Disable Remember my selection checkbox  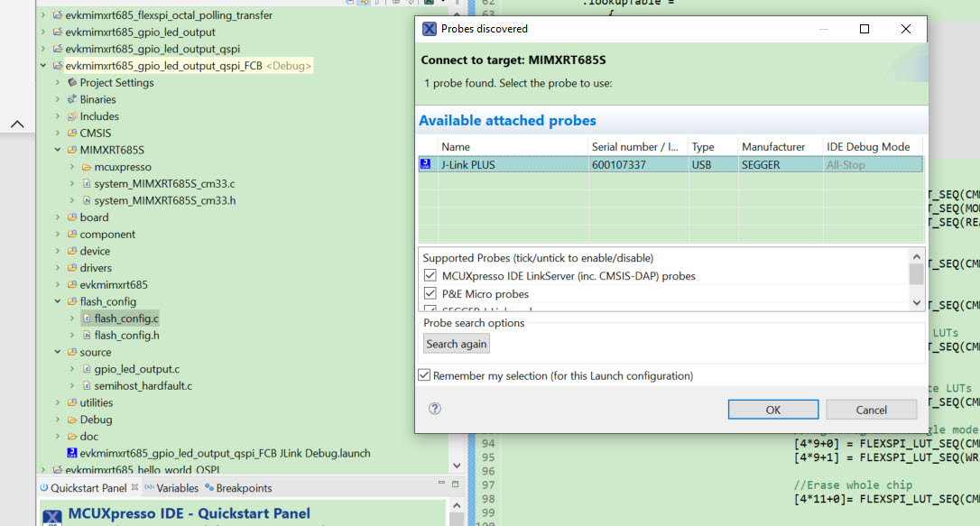tap(424, 374)
